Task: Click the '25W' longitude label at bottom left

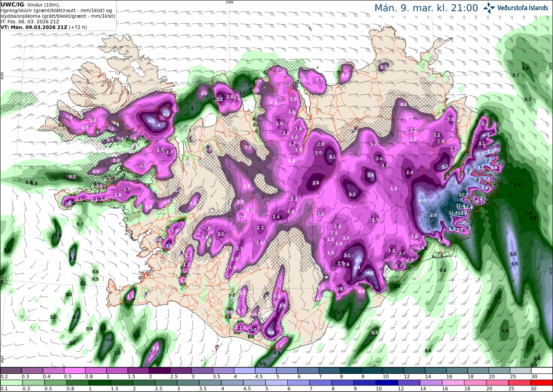Action: coord(2,358)
